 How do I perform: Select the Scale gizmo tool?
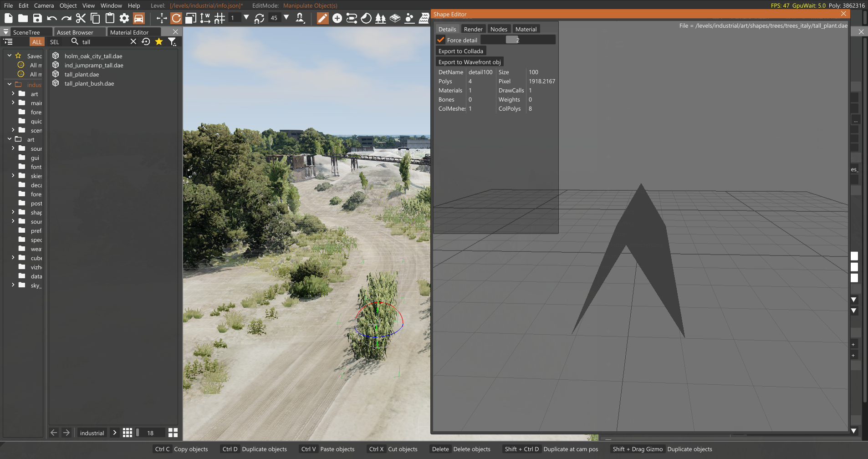(x=191, y=18)
